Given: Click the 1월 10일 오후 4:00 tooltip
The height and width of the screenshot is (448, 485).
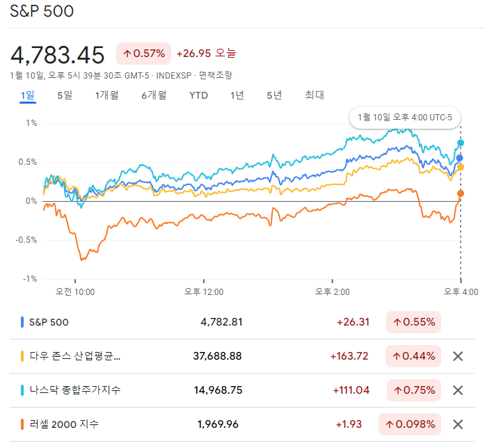Looking at the screenshot, I should (x=405, y=118).
